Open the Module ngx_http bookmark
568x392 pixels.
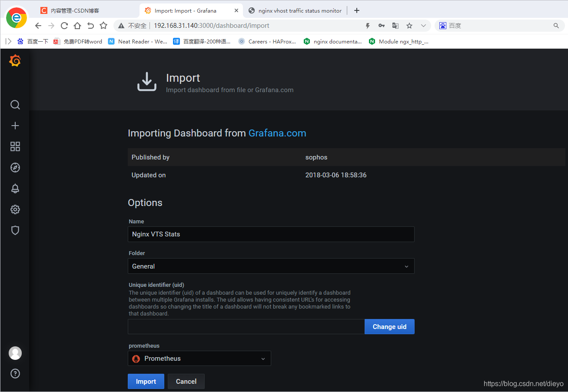tap(399, 41)
